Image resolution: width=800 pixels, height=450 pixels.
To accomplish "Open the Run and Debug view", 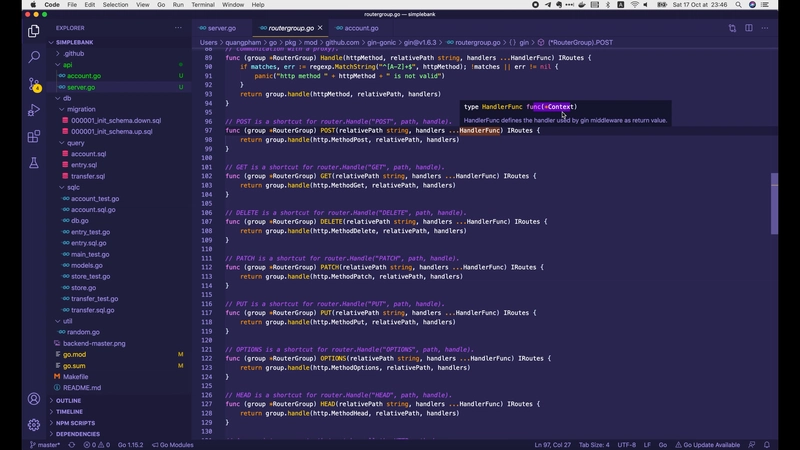I will pos(34,110).
